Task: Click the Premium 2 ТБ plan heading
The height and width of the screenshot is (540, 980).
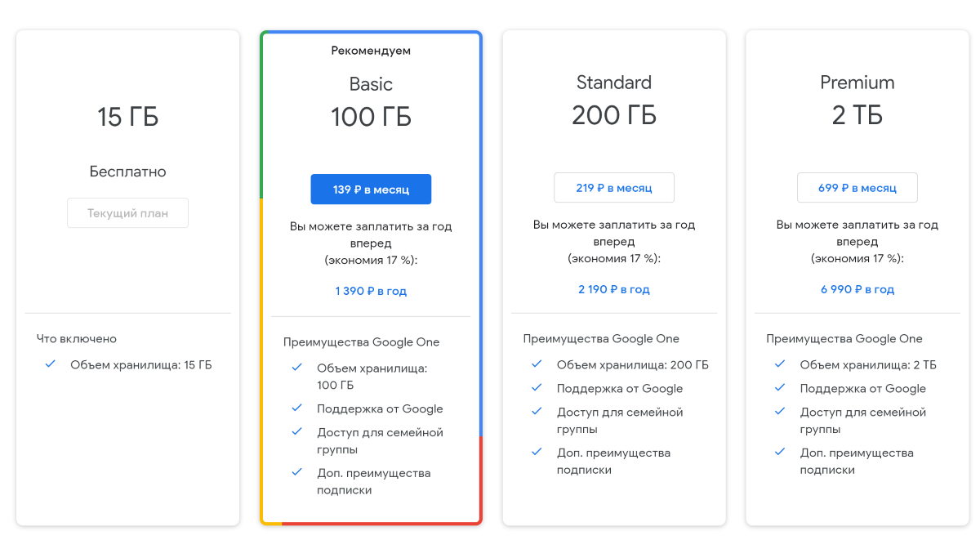Action: [857, 100]
